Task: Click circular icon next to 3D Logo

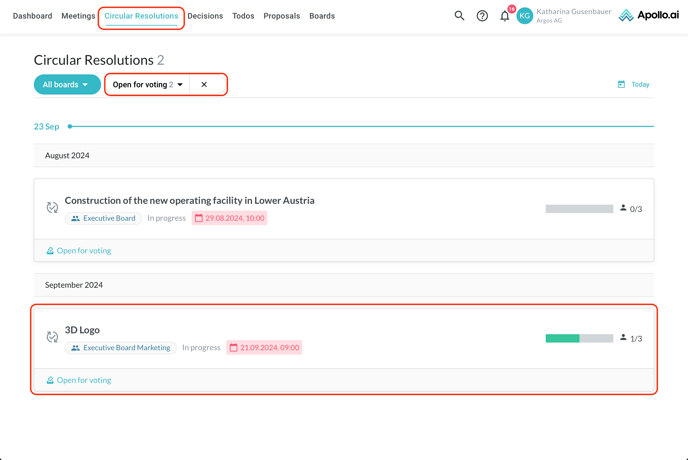Action: coord(52,338)
